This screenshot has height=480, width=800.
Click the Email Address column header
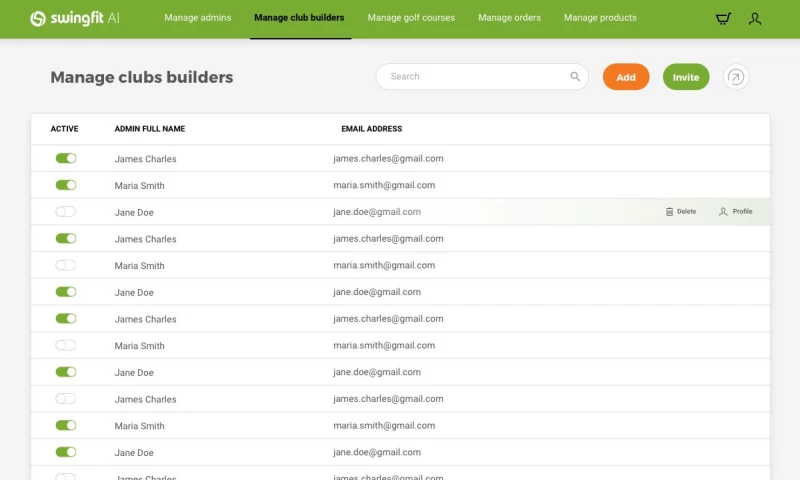372,129
